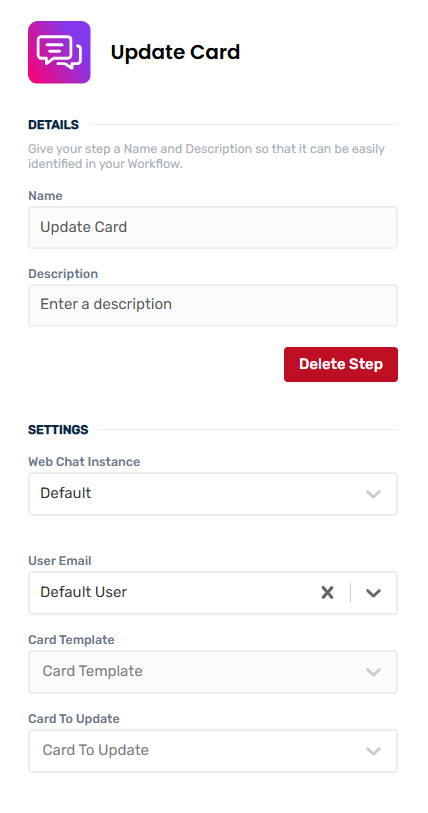Image resolution: width=428 pixels, height=813 pixels.
Task: Expand the Card To Update placeholder dropdown
Action: coord(213,751)
